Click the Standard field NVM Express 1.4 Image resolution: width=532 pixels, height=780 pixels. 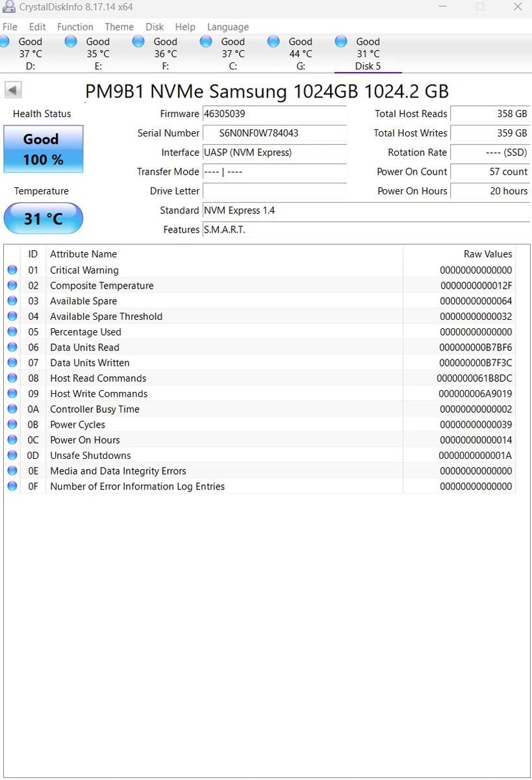tap(366, 211)
